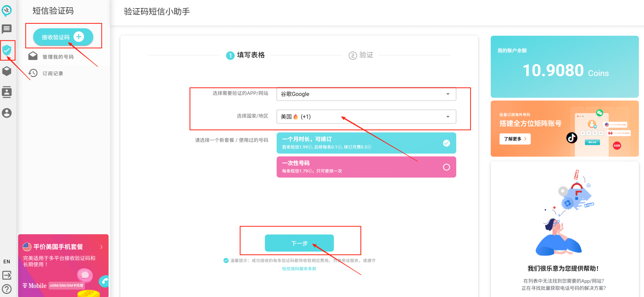Open the help question mark icon
This screenshot has width=644, height=297.
[x=7, y=289]
